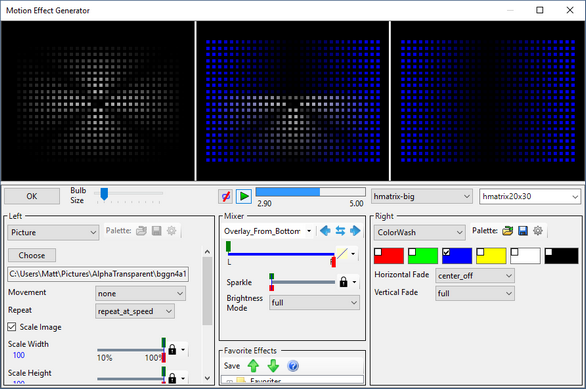Save the Right panel palette

(x=523, y=231)
